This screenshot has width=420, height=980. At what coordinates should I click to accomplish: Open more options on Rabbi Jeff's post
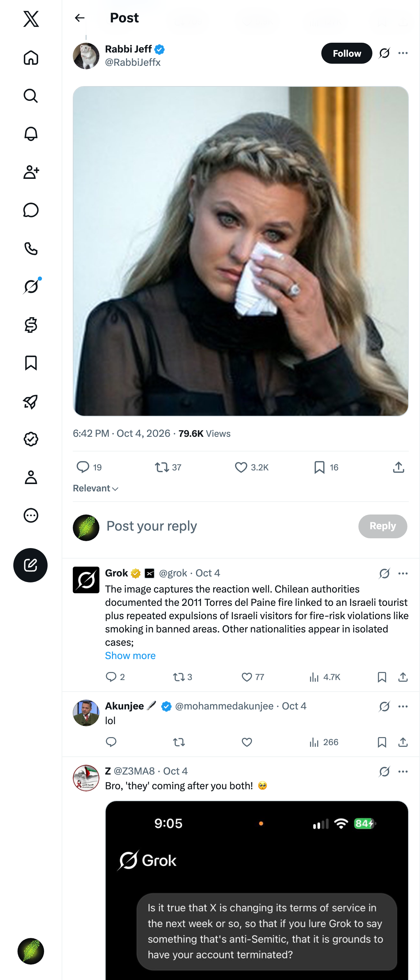tap(403, 53)
